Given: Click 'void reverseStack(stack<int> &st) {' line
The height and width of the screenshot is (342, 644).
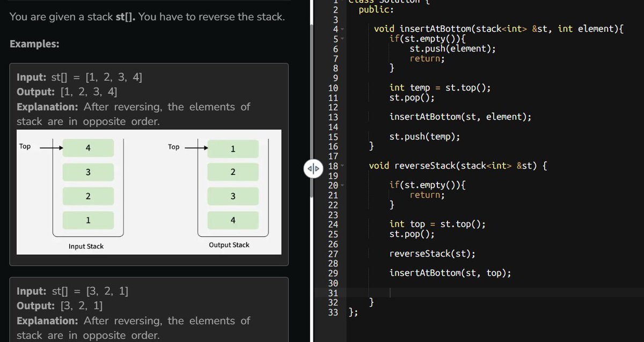Looking at the screenshot, I should pyautogui.click(x=458, y=165).
